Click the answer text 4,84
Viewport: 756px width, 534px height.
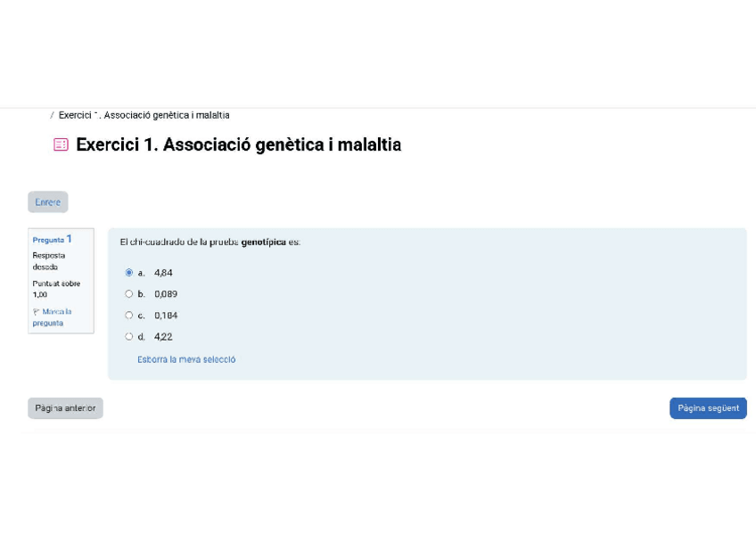(x=163, y=273)
